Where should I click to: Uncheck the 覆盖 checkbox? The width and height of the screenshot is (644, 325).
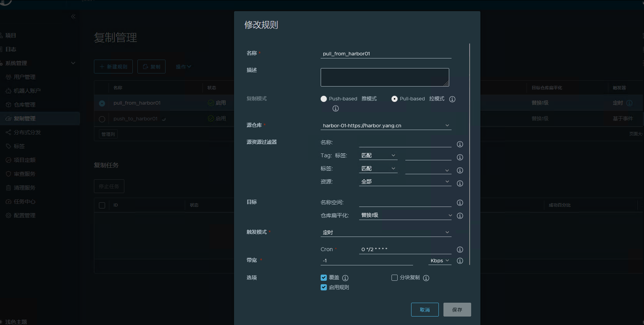click(x=324, y=278)
